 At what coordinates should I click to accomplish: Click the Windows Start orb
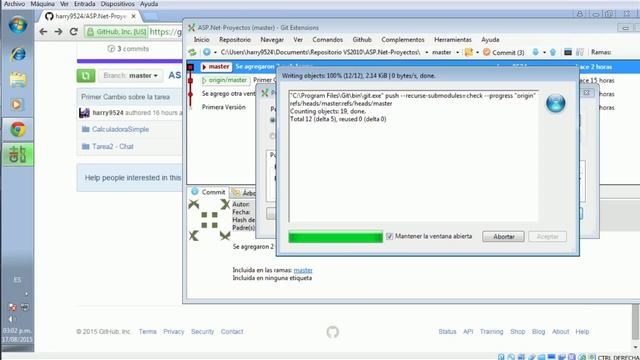(18, 25)
